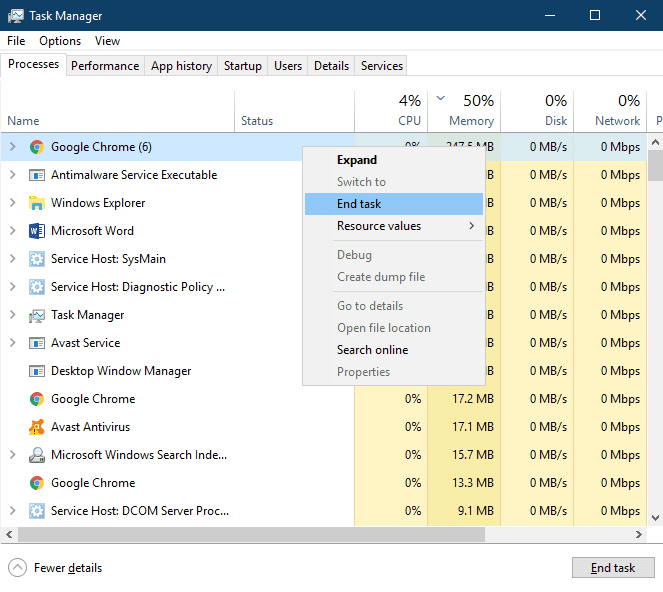Screen dimensions: 663x592
Task: Click the Desktop Window Manager icon
Action: coord(37,371)
